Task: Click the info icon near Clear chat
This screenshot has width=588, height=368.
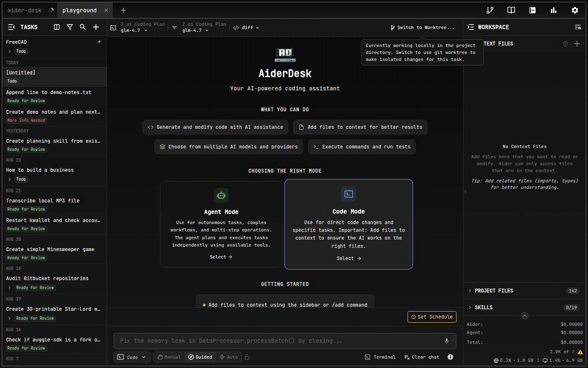Action: point(450,357)
